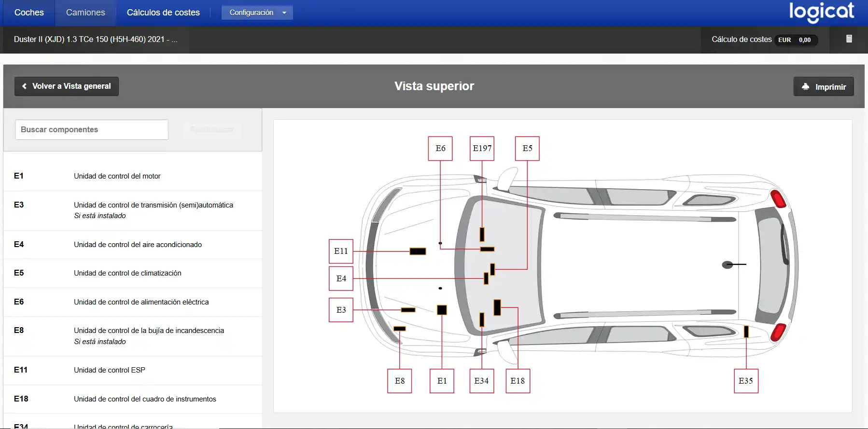Screen dimensions: 868x429
Task: Click the E34 label box in diagram
Action: (482, 381)
